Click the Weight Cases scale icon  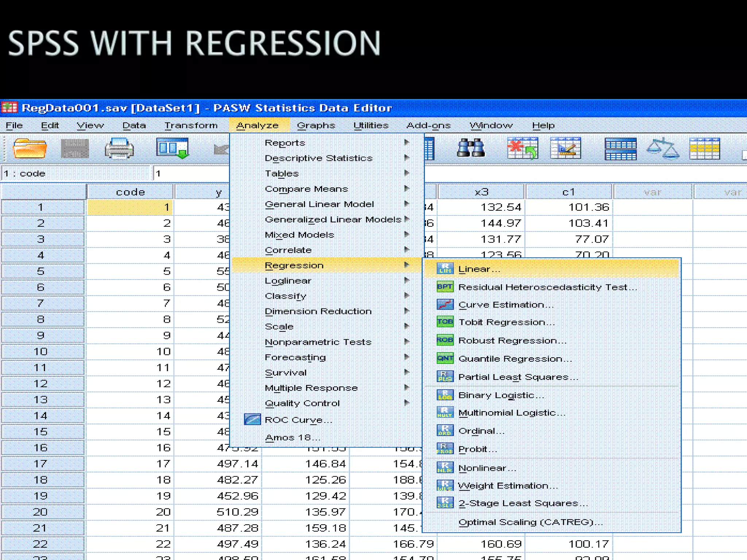click(x=663, y=148)
